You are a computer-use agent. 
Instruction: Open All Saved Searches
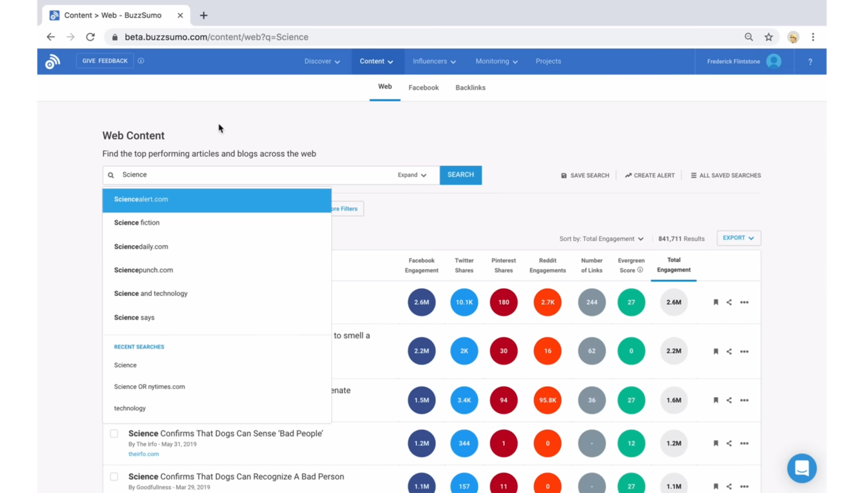(726, 175)
